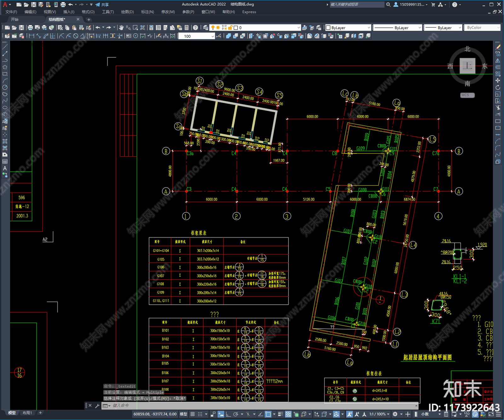Screen dimensions: 504x420
Task: Click the Undo arrow in standard toolbar
Action: point(98,28)
